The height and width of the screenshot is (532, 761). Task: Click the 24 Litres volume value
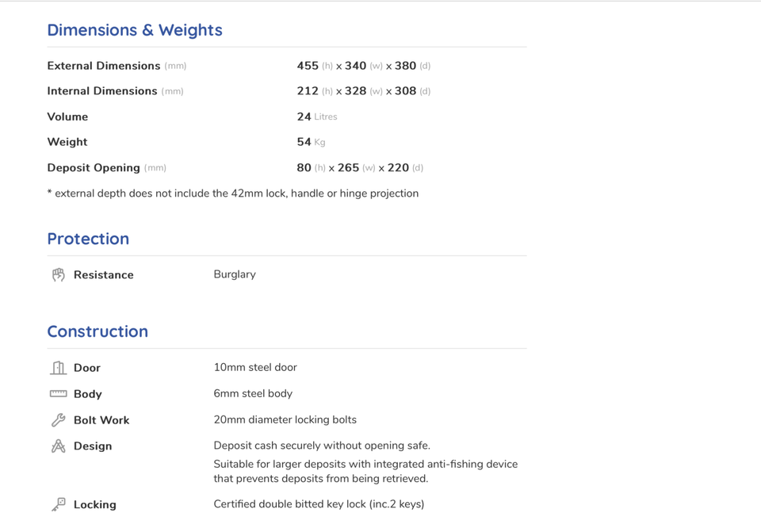tap(316, 117)
